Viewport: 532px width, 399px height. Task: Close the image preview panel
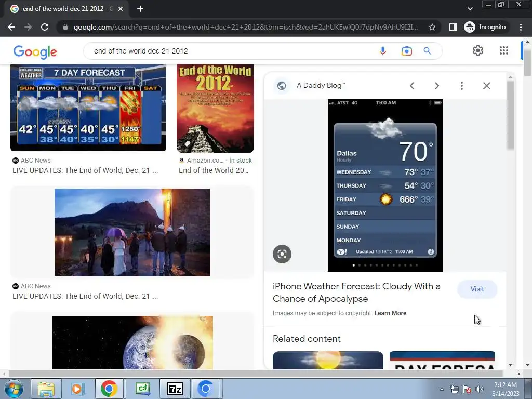click(486, 86)
